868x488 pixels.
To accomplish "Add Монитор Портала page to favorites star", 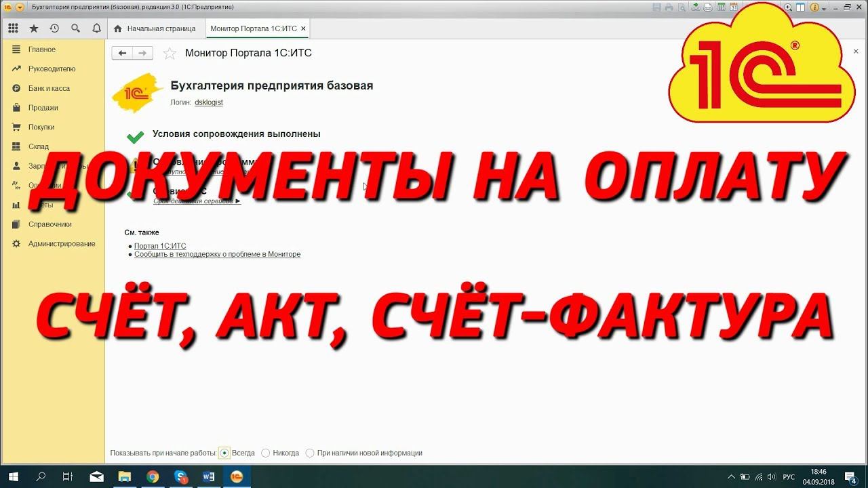I will coord(170,53).
